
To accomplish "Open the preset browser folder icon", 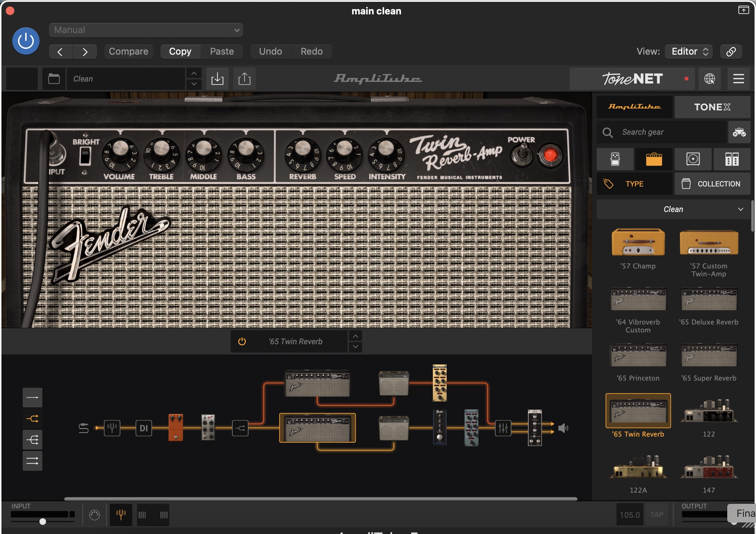I will (x=54, y=79).
